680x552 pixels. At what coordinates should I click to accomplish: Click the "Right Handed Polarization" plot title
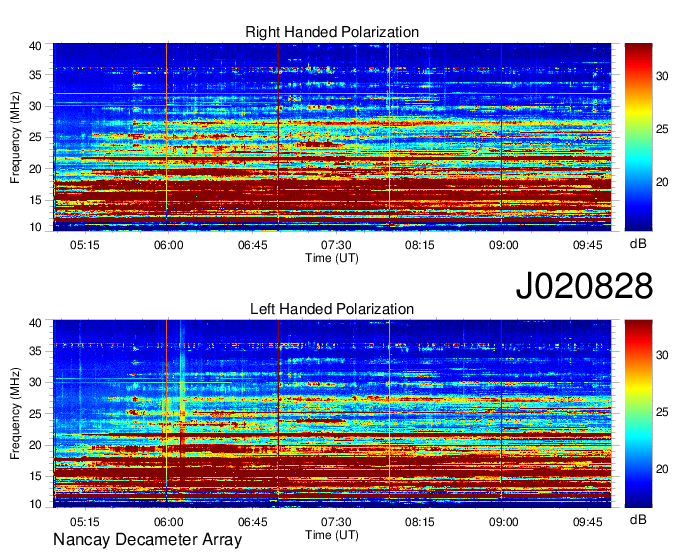point(332,32)
